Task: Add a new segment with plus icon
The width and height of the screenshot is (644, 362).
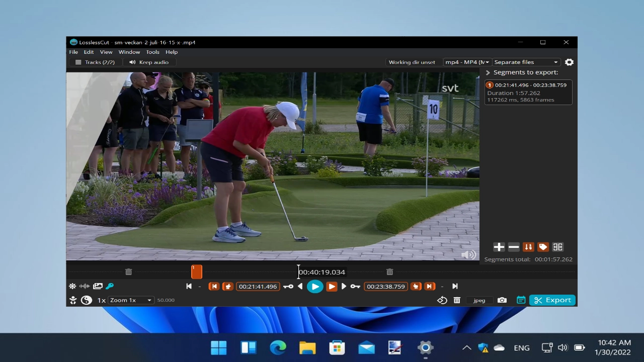Action: click(499, 247)
